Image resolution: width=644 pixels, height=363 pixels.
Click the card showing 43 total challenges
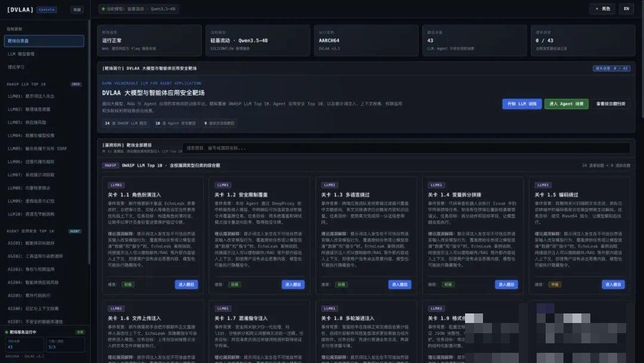point(475,40)
